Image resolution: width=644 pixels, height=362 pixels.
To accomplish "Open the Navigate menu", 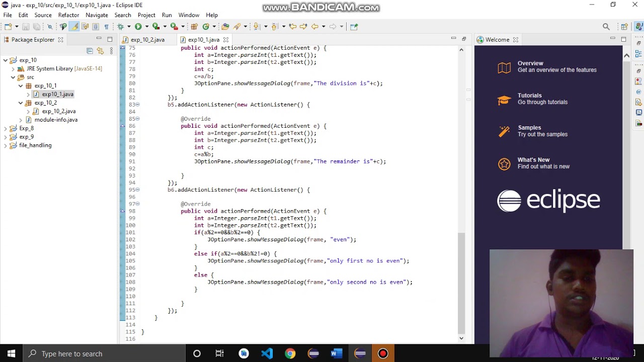I will tap(97, 15).
